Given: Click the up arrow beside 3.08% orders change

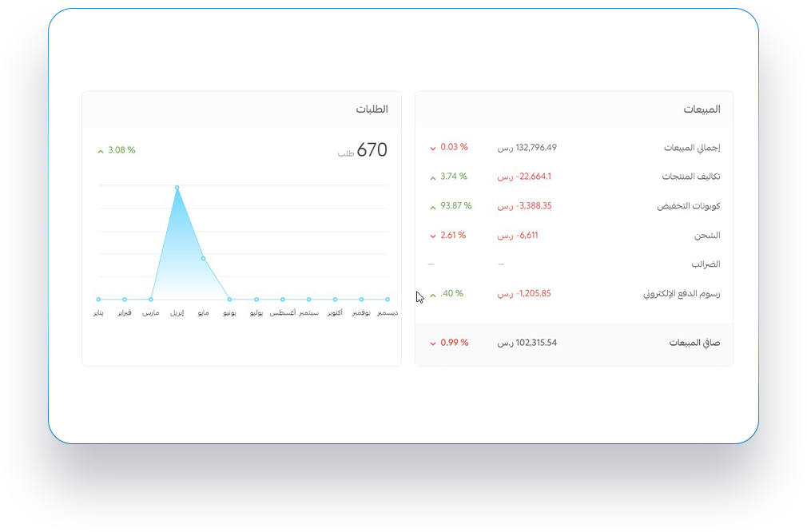Looking at the screenshot, I should point(101,151).
